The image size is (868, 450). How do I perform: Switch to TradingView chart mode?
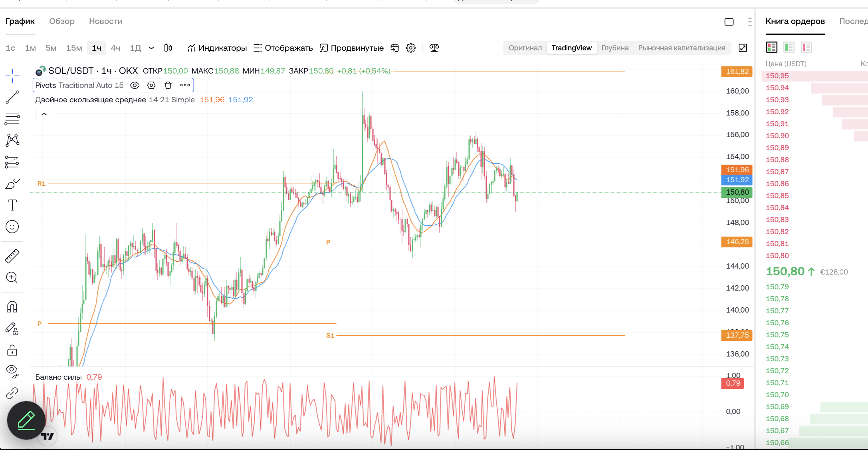571,48
